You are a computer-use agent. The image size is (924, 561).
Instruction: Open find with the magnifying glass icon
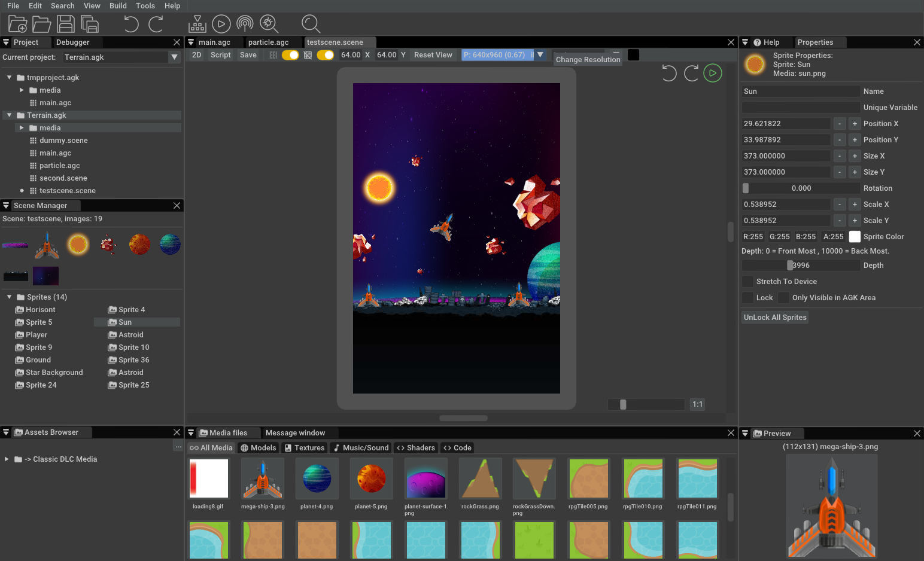(311, 24)
